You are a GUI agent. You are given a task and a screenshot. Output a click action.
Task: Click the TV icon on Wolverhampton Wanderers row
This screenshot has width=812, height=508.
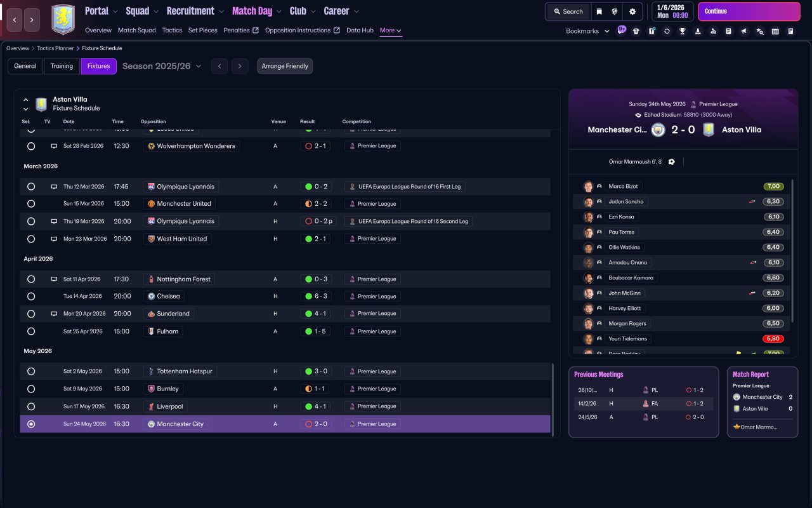pos(54,146)
